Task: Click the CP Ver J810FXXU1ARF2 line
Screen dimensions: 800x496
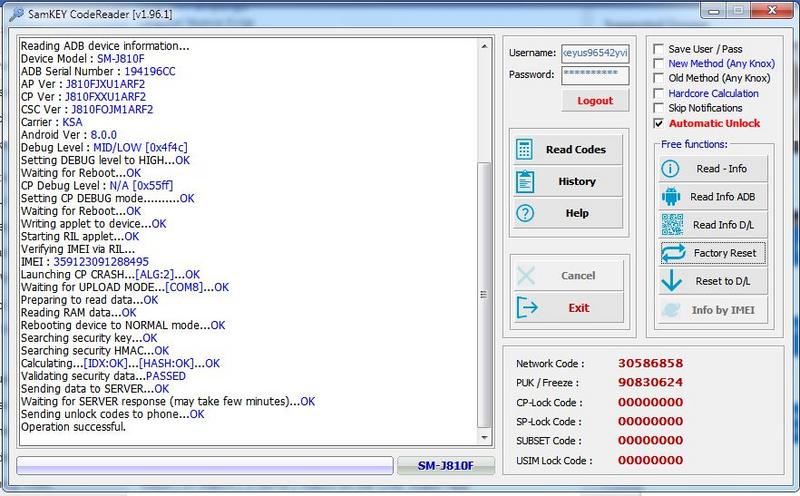Action: [83, 97]
